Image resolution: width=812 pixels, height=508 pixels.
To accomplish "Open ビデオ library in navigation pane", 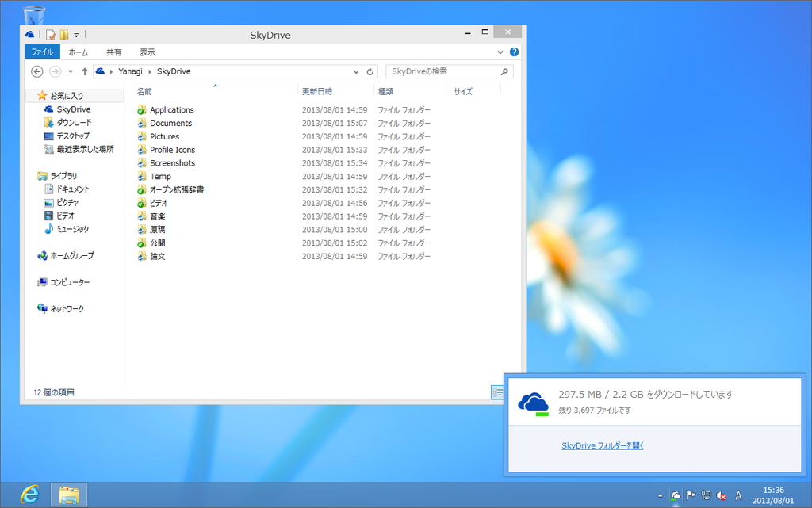I will [x=65, y=216].
